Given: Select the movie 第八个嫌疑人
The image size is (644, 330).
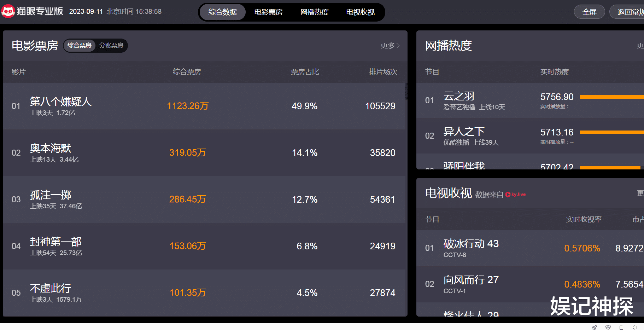Looking at the screenshot, I should 61,102.
